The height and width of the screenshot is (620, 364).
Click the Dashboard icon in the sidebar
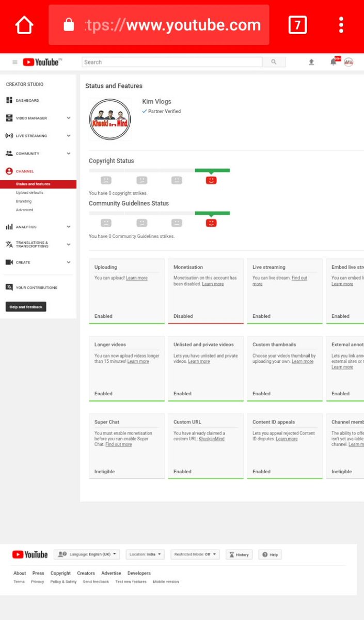click(9, 100)
